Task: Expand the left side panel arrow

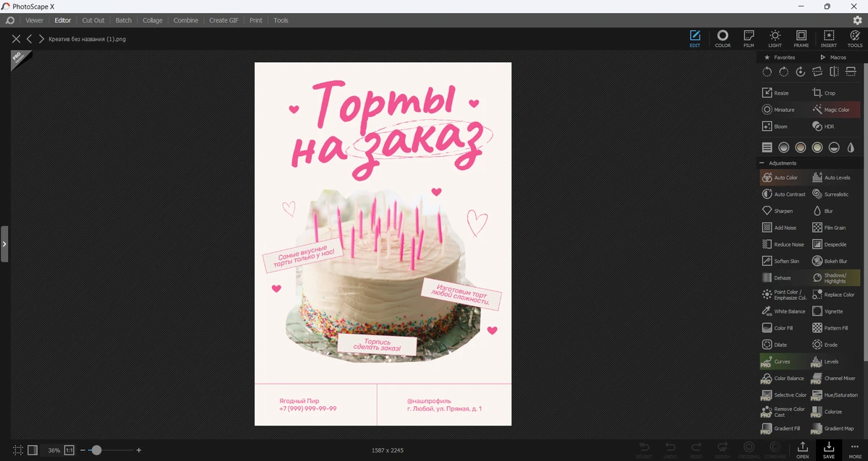Action: click(4, 244)
